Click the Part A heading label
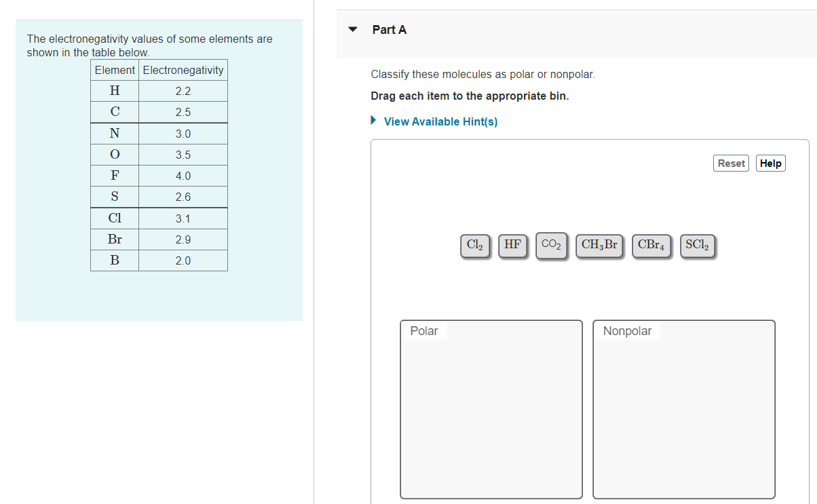 click(x=389, y=29)
